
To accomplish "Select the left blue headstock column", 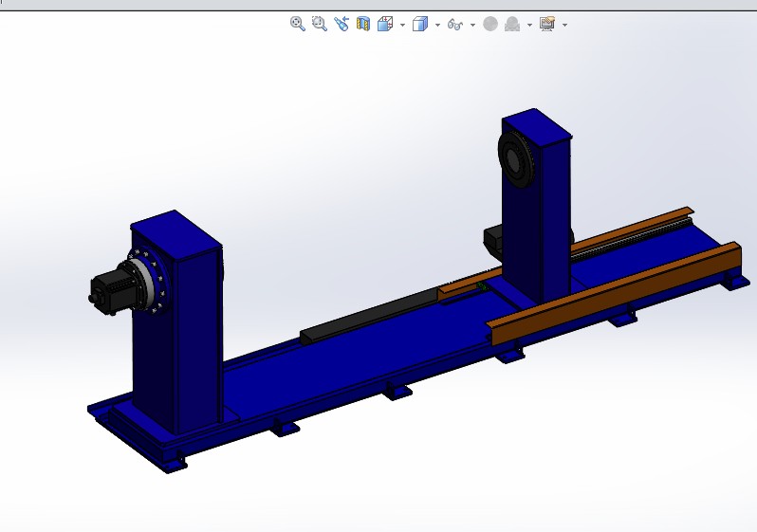I will click(x=176, y=323).
